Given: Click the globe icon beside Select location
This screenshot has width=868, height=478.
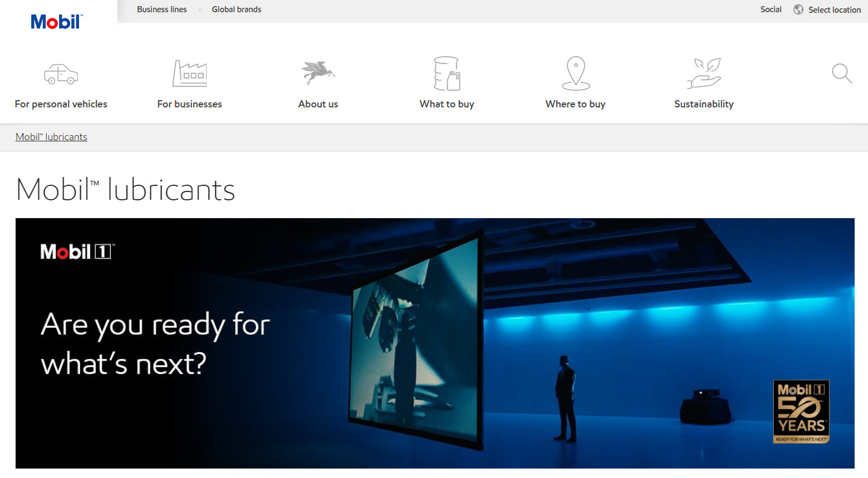Looking at the screenshot, I should click(798, 9).
